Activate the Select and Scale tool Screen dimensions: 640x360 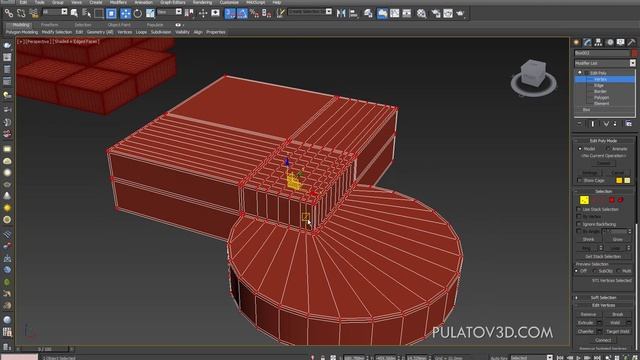150,13
